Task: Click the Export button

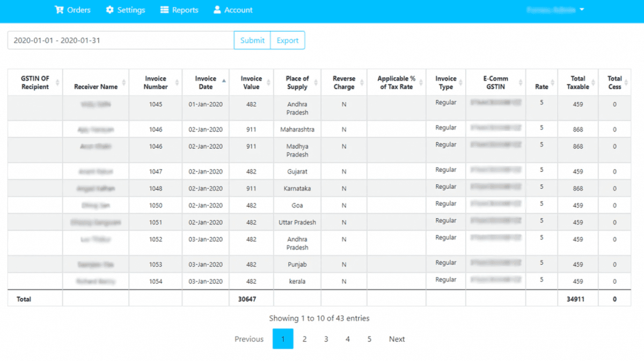Action: 288,40
